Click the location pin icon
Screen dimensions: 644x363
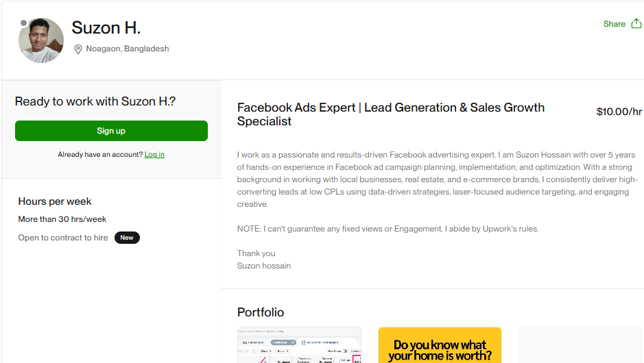tap(78, 49)
